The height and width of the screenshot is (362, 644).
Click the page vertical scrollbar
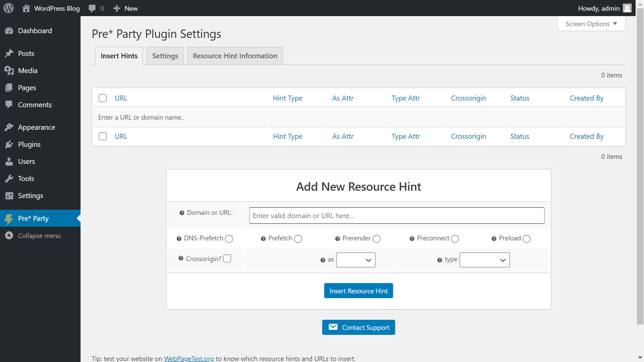[640, 166]
